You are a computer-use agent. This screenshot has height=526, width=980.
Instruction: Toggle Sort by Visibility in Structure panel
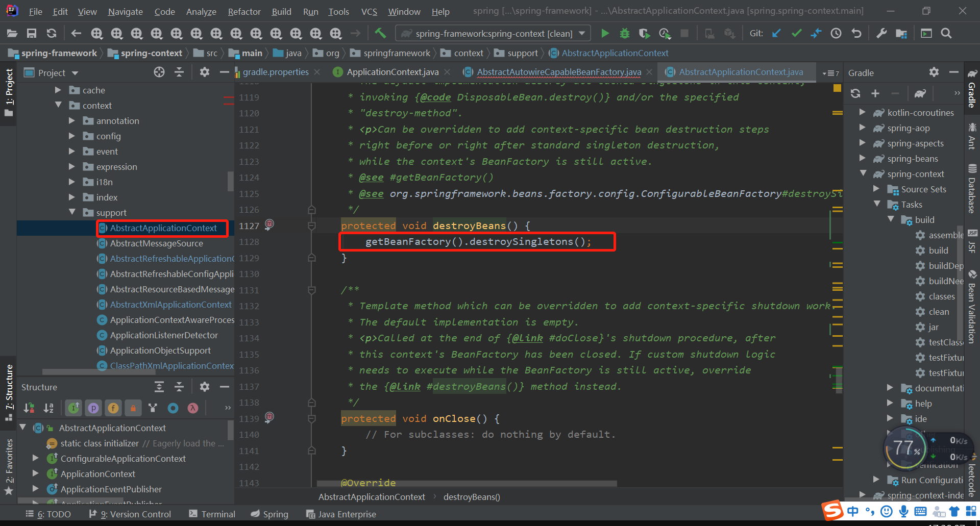[29, 408]
